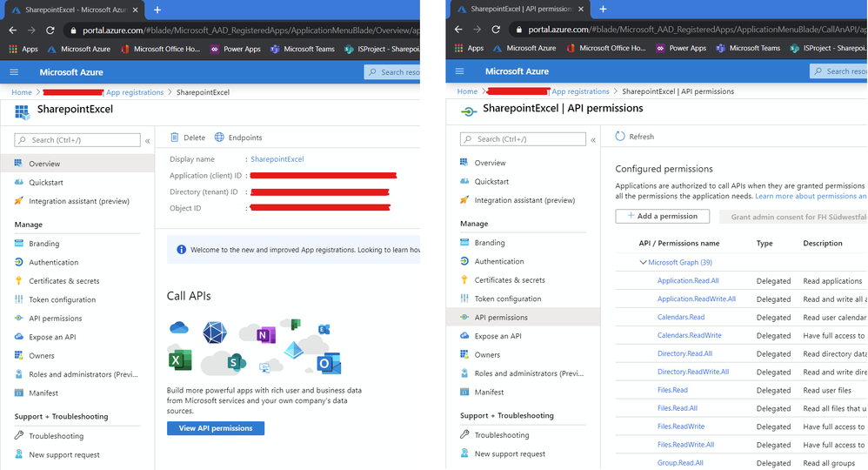Focus Azure search resources box, left window
Image resolution: width=868 pixels, height=470 pixels.
click(392, 72)
